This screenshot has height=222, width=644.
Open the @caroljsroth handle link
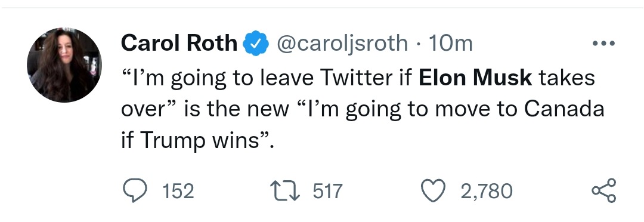pyautogui.click(x=342, y=44)
